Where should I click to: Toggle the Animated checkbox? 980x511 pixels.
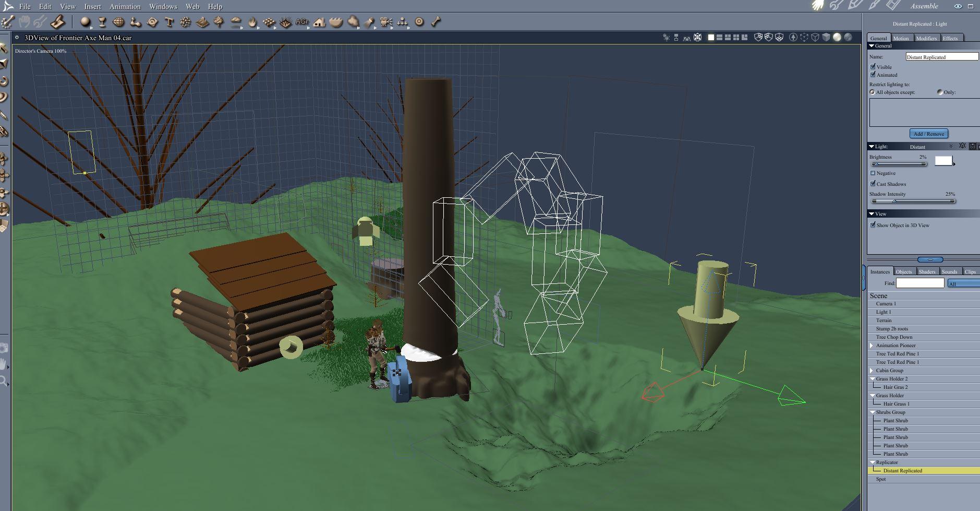tap(873, 75)
